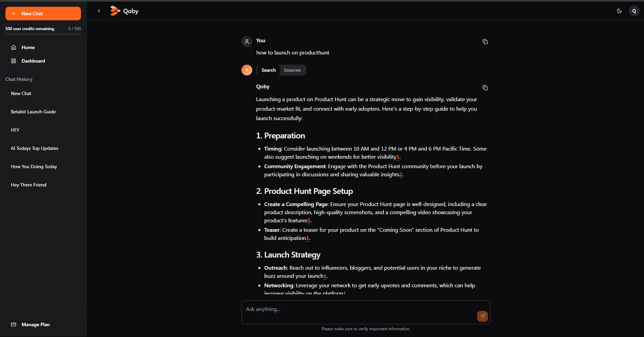Image resolution: width=644 pixels, height=337 pixels.
Task: Select the Search tab
Action: point(269,70)
